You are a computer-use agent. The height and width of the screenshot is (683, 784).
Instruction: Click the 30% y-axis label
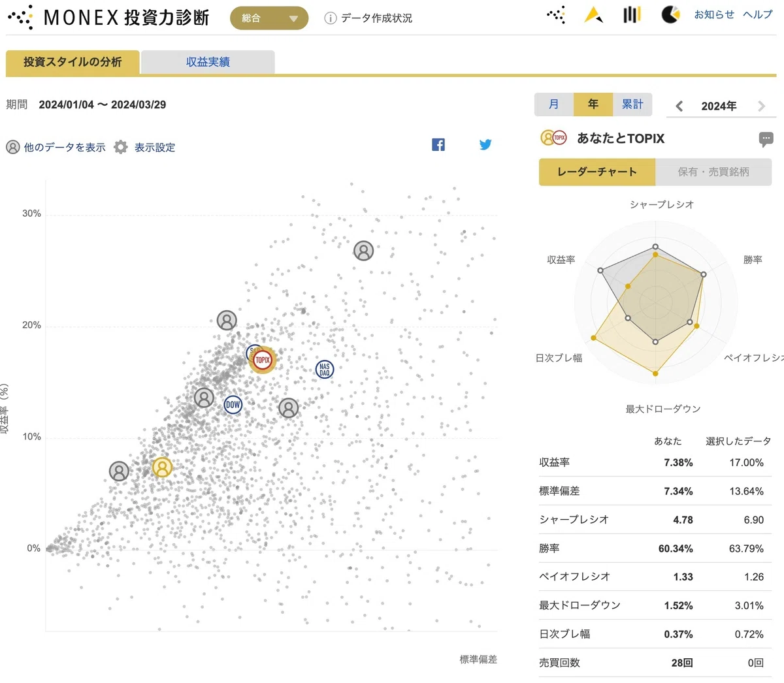[x=31, y=214]
